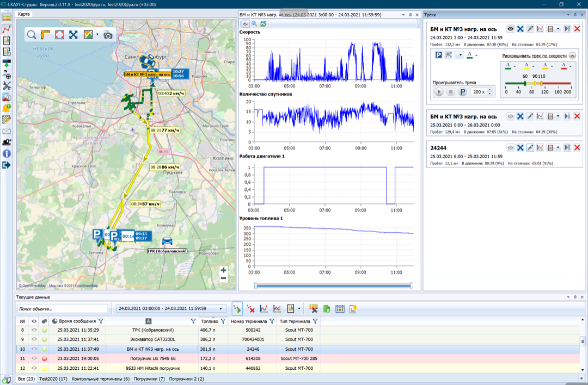Screen dimensions: 588x385
Task: Toggle the eye for row 8 ТРК (Кобраловский)
Action: (34, 330)
